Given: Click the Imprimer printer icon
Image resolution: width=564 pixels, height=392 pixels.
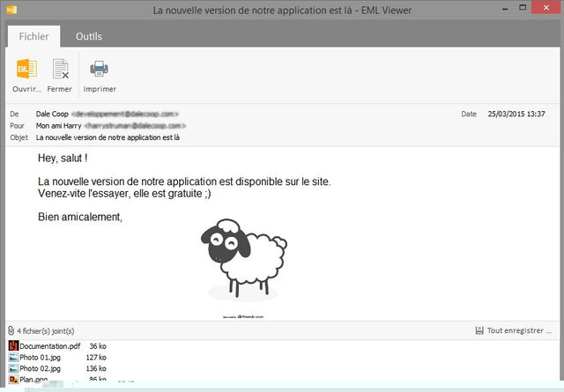Looking at the screenshot, I should pyautogui.click(x=99, y=70).
